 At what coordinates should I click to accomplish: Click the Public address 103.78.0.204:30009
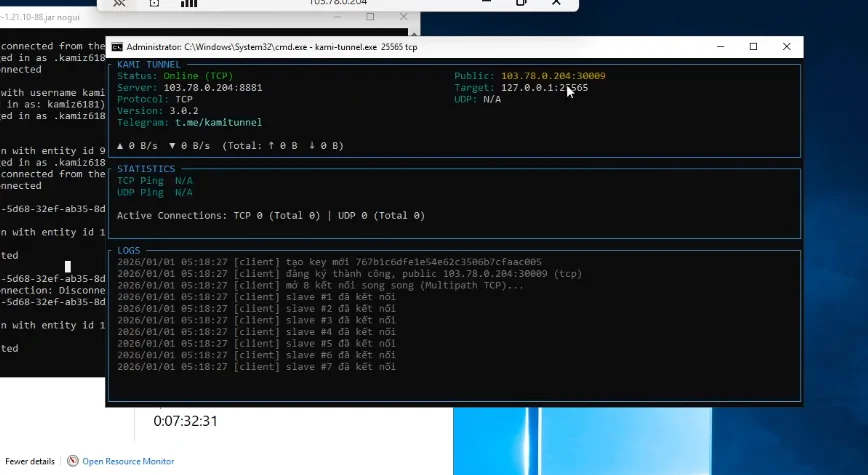pos(553,76)
